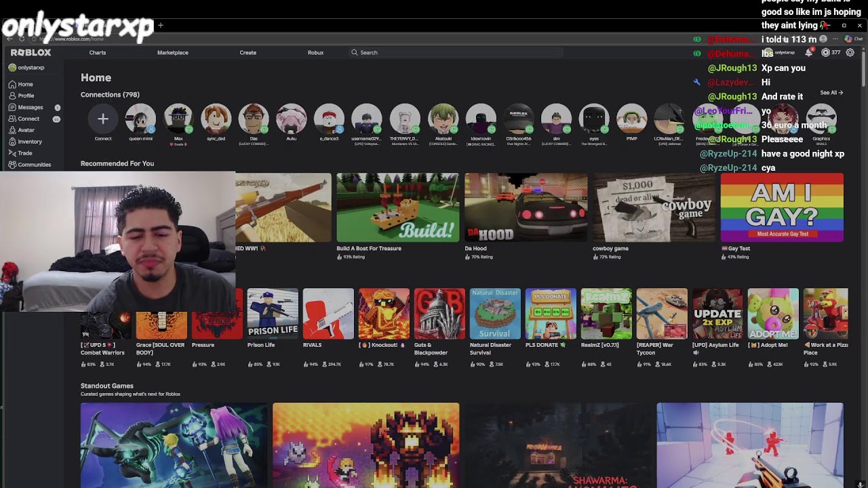Viewport: 868px width, 488px height.
Task: Open Das's connection avatar
Action: (x=254, y=119)
